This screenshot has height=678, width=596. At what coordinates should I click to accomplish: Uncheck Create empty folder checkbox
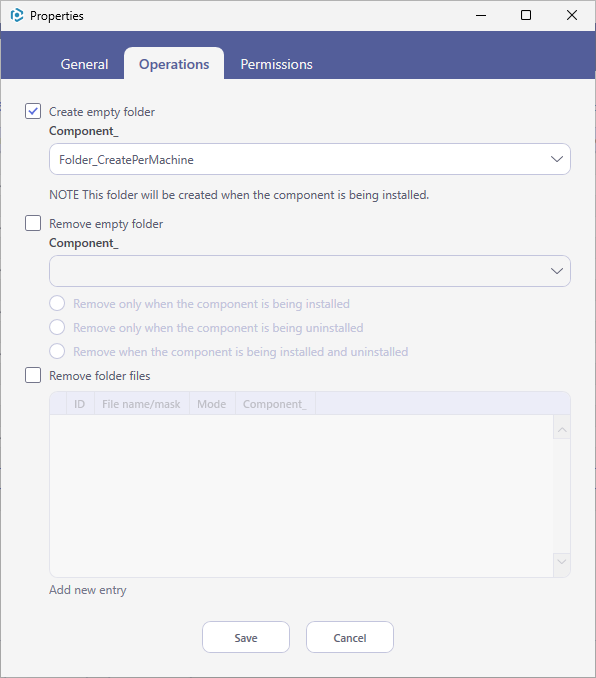tap(33, 111)
